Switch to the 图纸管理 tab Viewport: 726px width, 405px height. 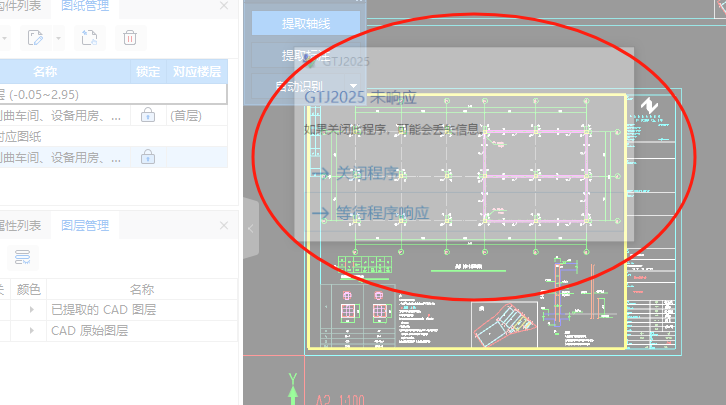click(85, 6)
